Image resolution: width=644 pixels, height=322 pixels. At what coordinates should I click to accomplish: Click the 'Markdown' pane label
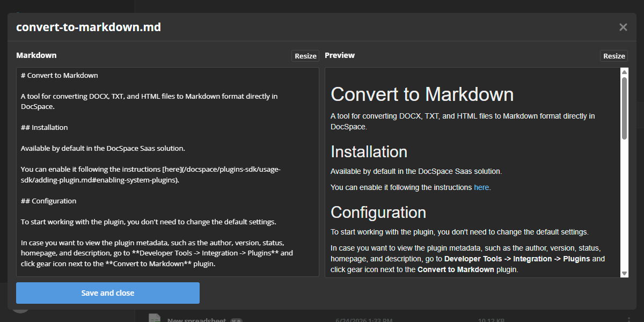[36, 55]
